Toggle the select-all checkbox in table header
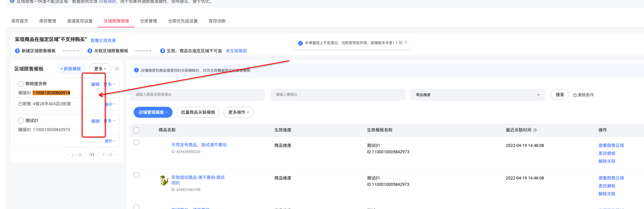The height and width of the screenshot is (209, 644). 136,130
